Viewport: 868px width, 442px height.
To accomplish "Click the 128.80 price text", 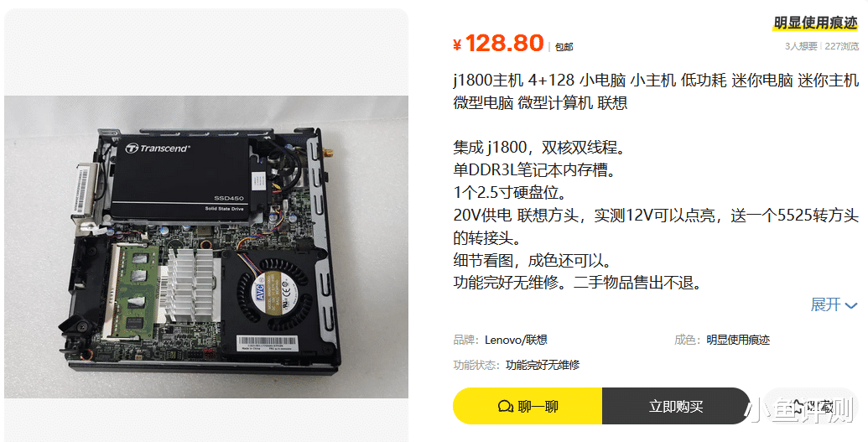I will pyautogui.click(x=504, y=44).
